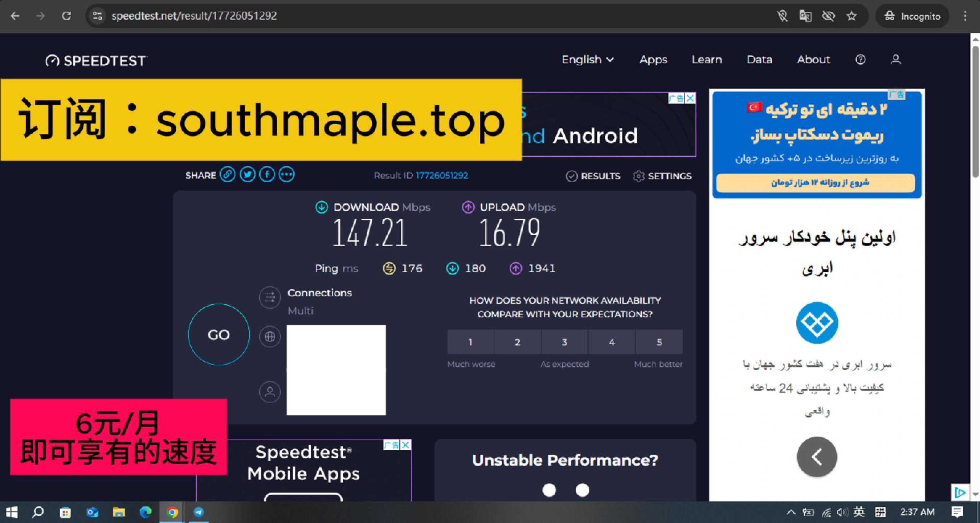This screenshot has height=523, width=980.
Task: Close the top banner ad
Action: (x=690, y=99)
